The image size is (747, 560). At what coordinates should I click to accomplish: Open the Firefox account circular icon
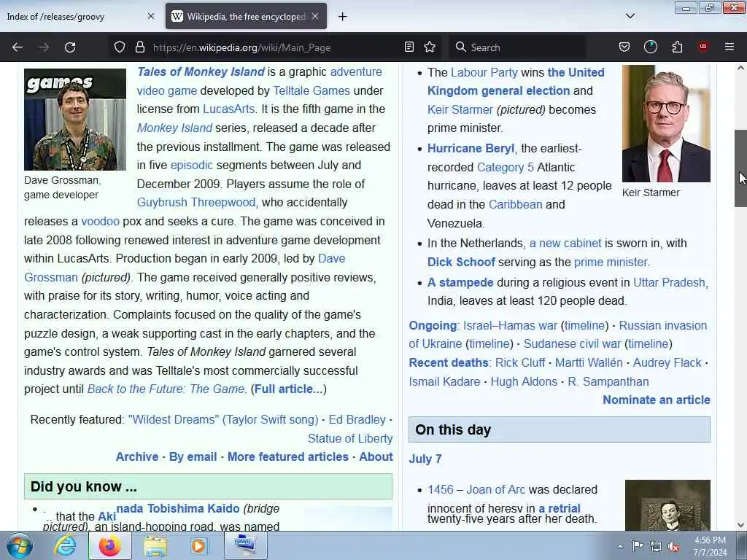[x=650, y=47]
